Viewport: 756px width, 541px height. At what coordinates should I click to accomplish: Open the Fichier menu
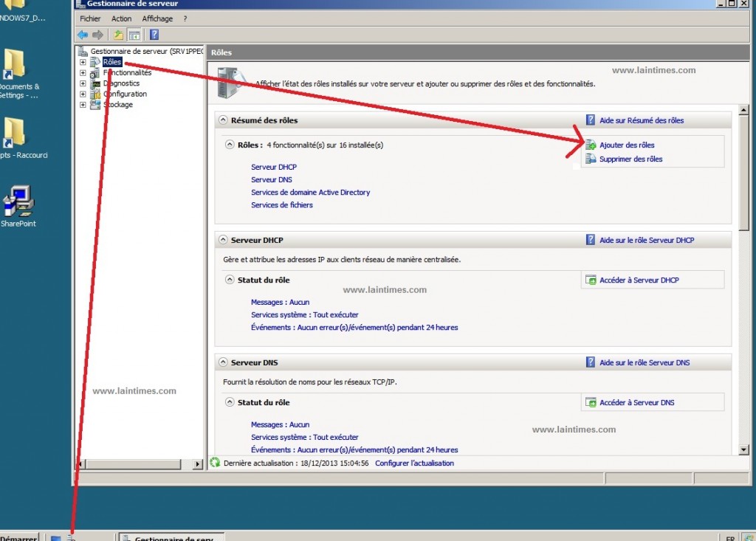(x=90, y=18)
